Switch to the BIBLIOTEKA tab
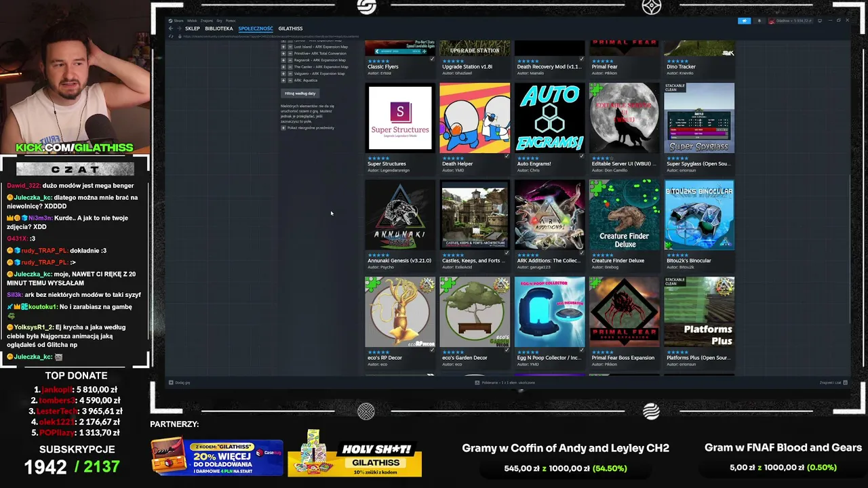The width and height of the screenshot is (868, 488). 219,28
